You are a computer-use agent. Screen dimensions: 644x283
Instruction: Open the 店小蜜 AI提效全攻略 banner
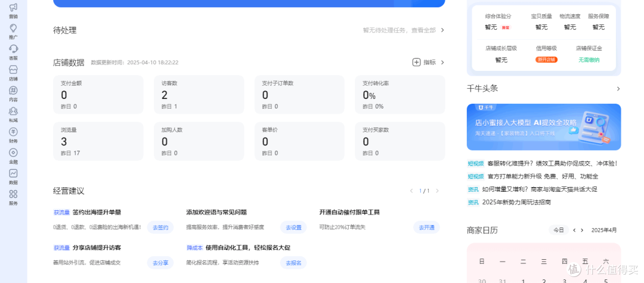[x=544, y=127]
